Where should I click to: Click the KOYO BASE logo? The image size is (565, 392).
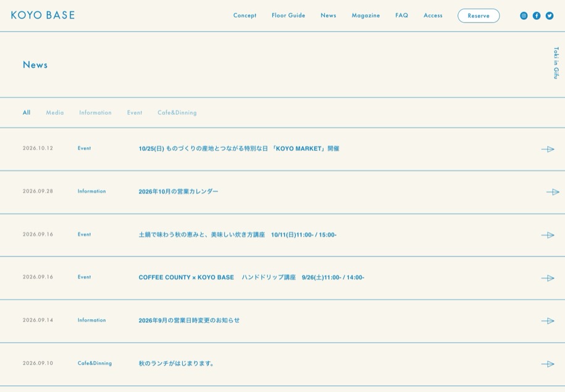click(x=43, y=15)
